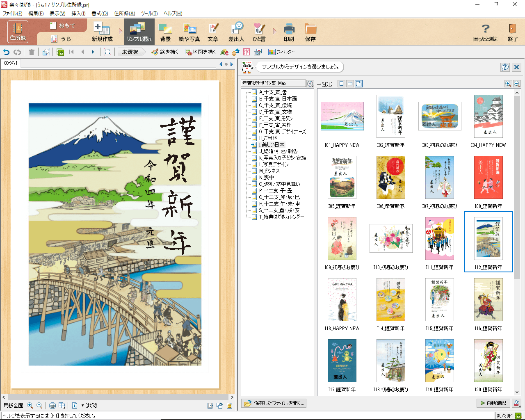Select the H_ご当地 category
The image size is (525, 420).
click(268, 138)
